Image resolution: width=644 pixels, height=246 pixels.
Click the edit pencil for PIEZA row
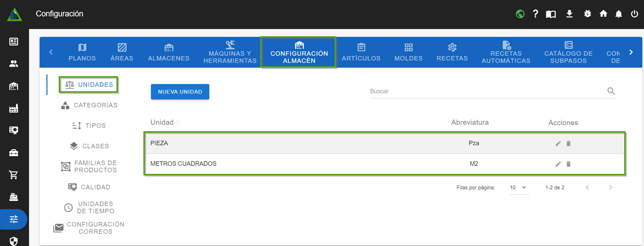(558, 143)
